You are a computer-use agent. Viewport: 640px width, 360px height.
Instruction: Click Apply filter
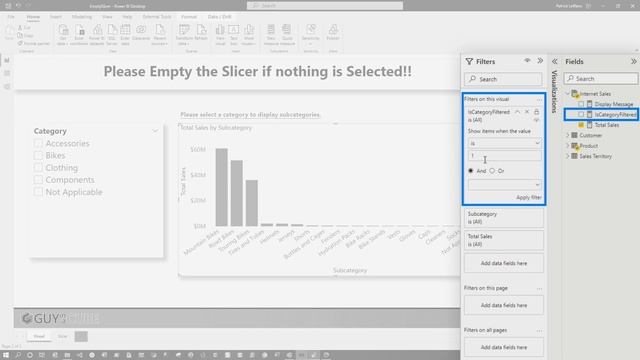[x=529, y=198]
